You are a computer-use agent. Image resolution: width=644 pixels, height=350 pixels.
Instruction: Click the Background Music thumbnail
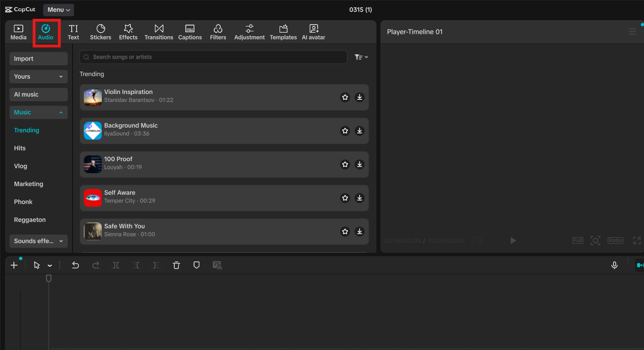[x=93, y=131]
